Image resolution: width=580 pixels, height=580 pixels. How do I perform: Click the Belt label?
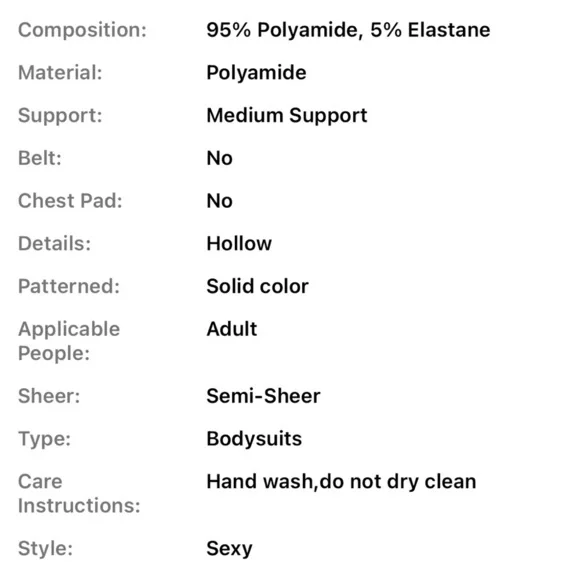click(40, 158)
